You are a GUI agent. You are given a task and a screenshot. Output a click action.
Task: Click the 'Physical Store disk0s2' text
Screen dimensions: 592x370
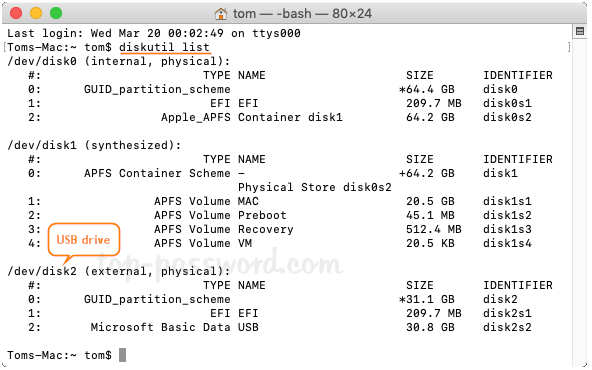314,187
